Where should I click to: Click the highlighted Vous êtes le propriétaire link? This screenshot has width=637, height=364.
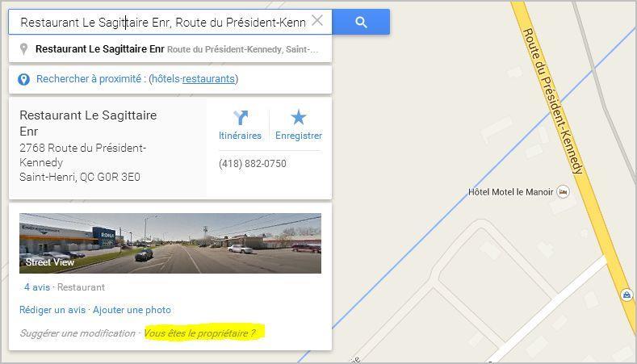(200, 333)
